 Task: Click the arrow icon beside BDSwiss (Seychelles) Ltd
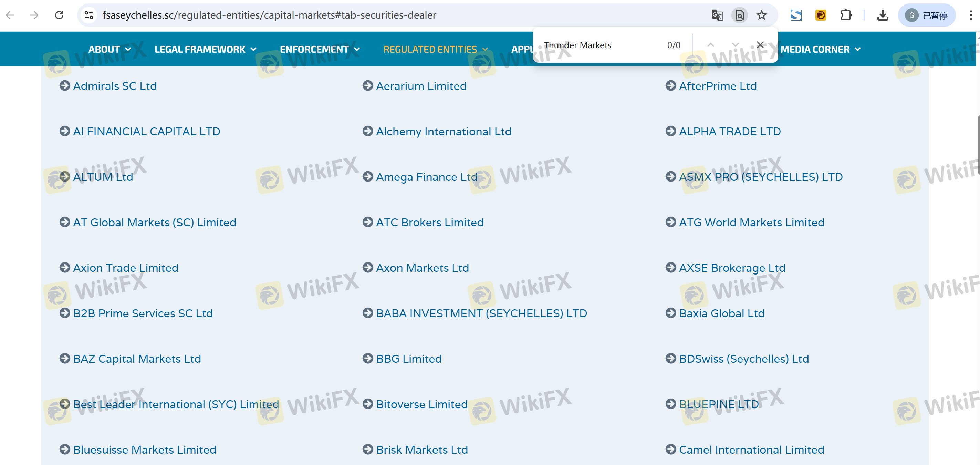[x=671, y=359]
